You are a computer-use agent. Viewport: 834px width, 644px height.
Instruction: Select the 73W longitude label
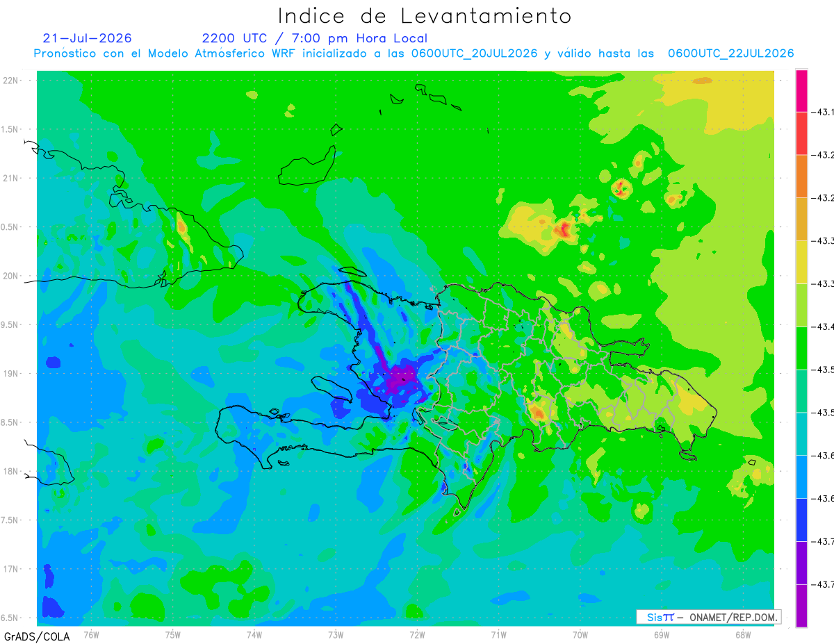click(x=336, y=634)
